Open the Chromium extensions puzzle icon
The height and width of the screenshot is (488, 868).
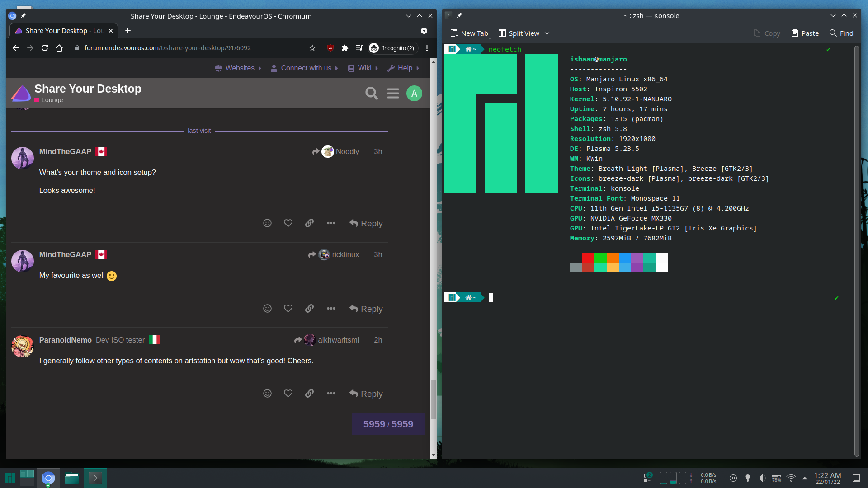point(345,48)
